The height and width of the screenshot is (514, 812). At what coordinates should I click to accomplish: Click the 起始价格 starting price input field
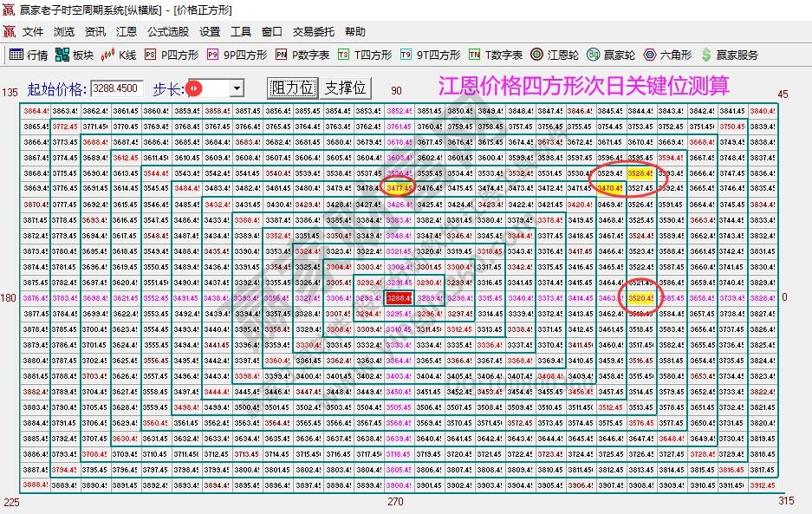coord(118,88)
